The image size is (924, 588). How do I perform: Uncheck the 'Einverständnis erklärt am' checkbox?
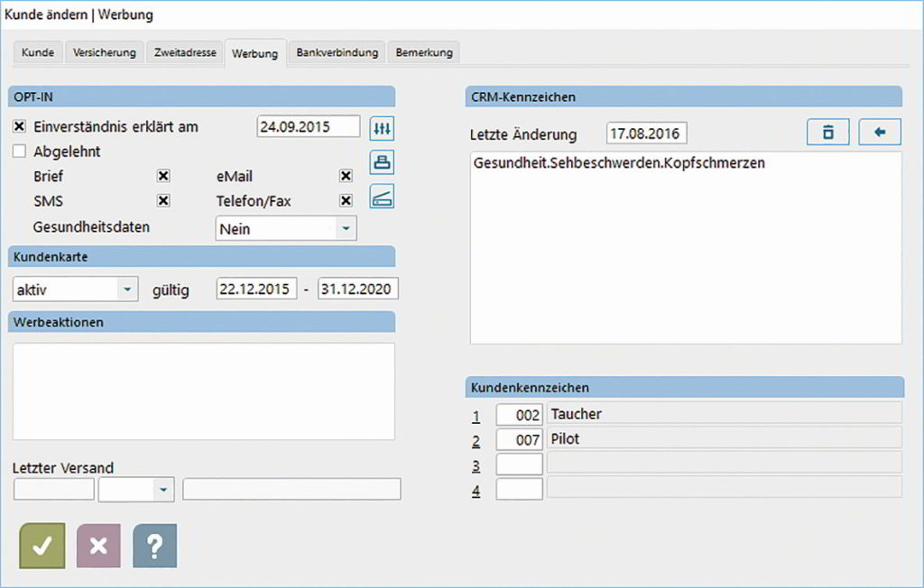point(20,127)
